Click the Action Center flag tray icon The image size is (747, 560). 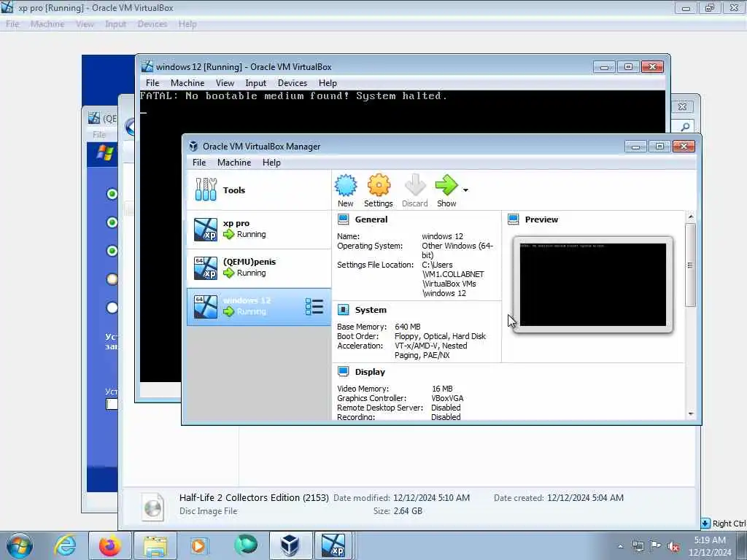[x=656, y=546]
